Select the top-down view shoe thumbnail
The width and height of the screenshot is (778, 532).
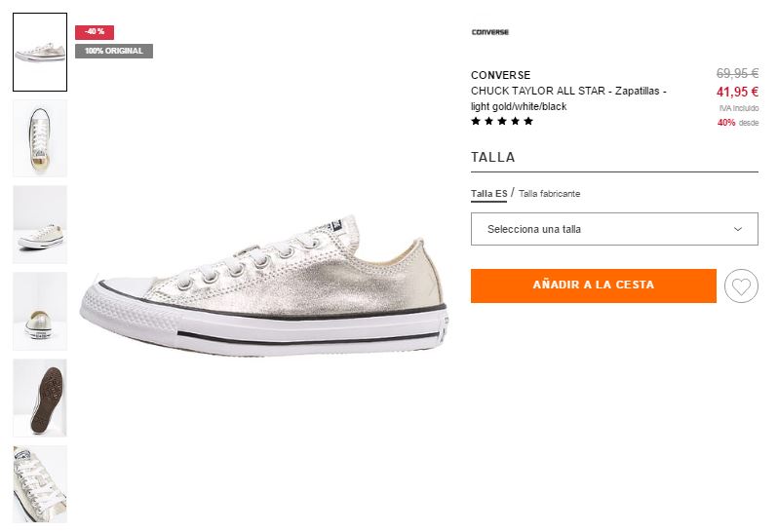40,138
